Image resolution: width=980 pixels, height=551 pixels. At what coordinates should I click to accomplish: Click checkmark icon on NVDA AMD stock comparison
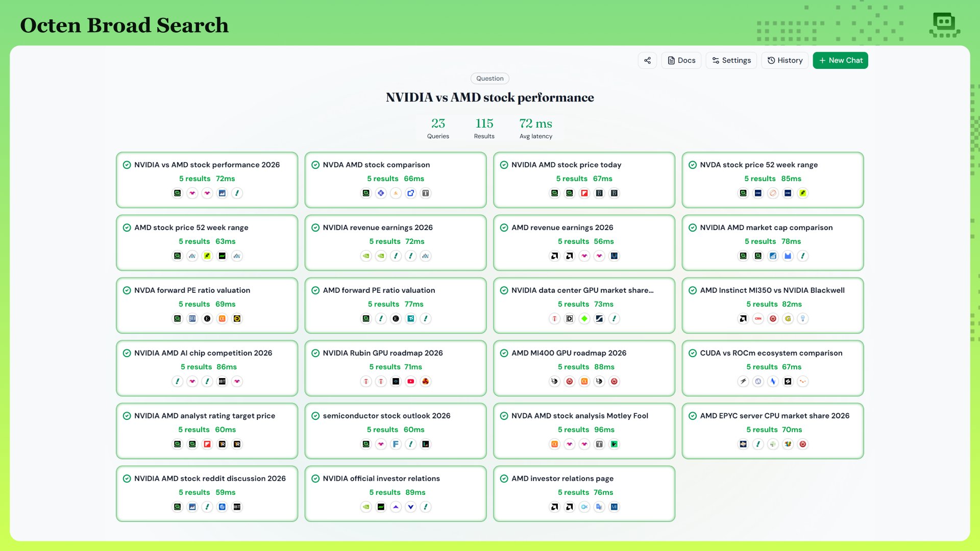click(x=315, y=165)
